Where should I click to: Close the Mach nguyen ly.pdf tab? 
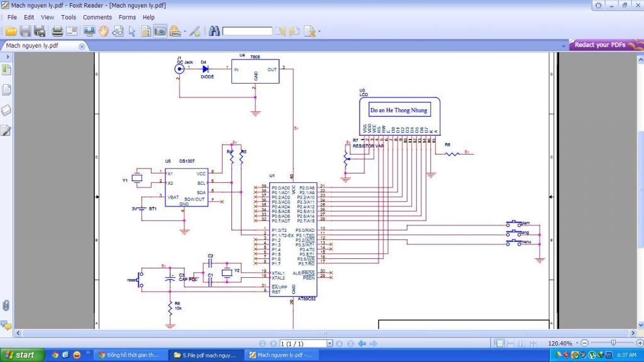click(x=82, y=47)
